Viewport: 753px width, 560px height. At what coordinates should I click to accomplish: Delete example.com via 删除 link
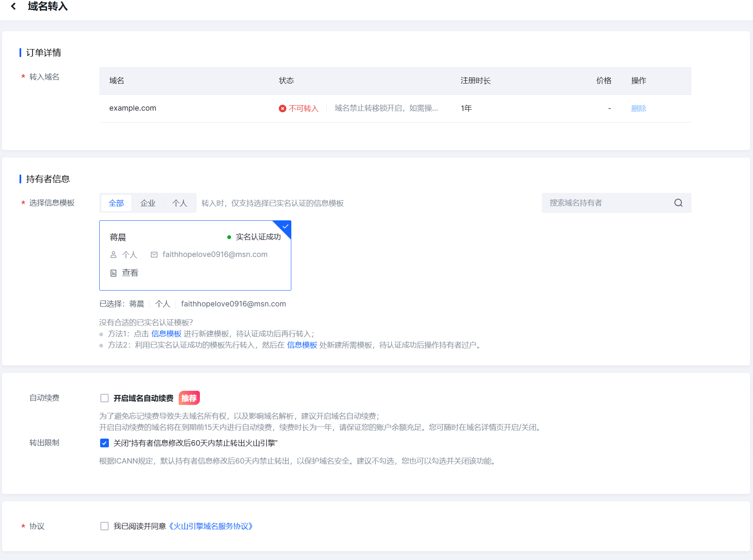639,109
